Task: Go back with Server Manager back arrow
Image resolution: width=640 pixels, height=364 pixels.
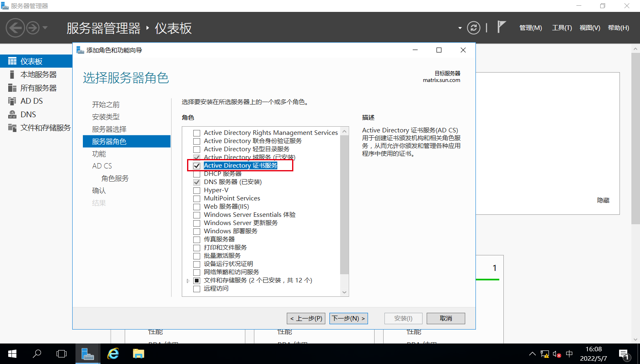Action: pyautogui.click(x=16, y=28)
